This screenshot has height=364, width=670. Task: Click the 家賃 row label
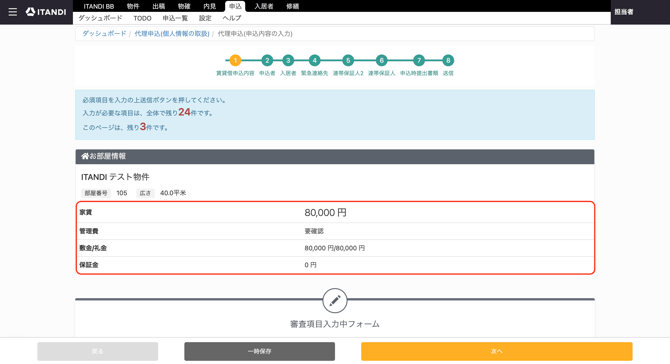85,212
